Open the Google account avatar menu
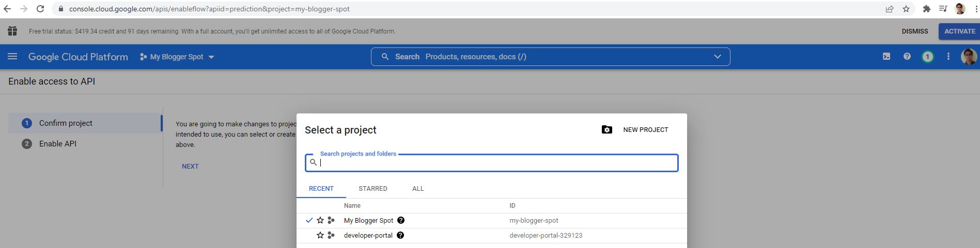 (968, 57)
